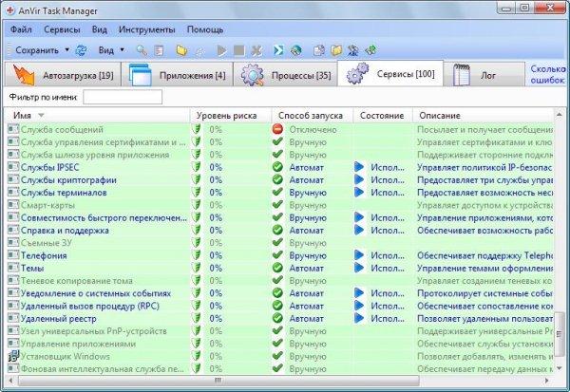Click the vertical scrollbar down arrow
Viewport: 570px width, 392px height.
560,368
